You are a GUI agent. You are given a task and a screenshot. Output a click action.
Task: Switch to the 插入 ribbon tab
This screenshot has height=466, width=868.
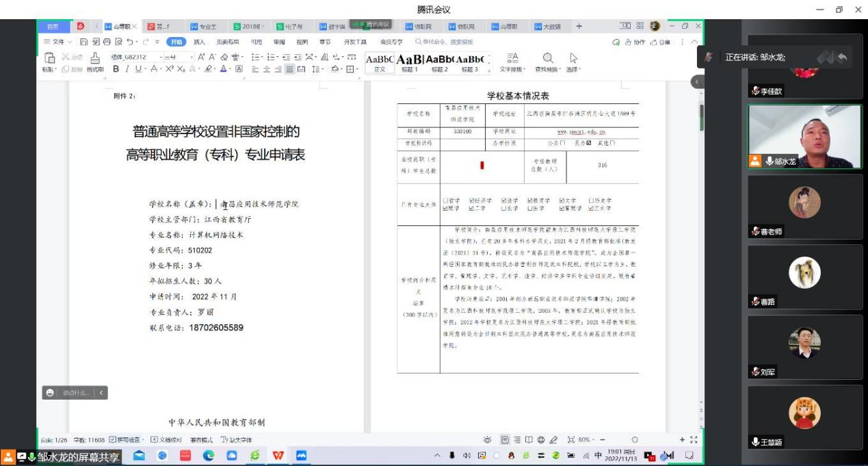tap(200, 41)
